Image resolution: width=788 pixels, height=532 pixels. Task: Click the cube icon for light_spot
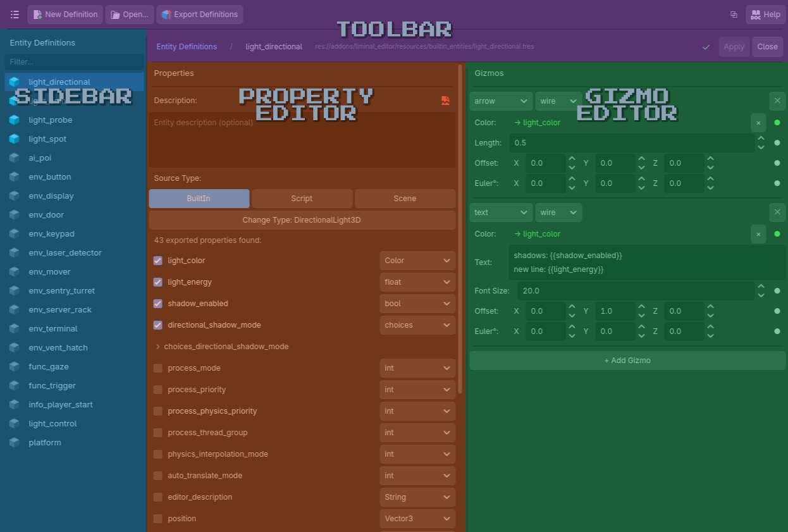14,139
